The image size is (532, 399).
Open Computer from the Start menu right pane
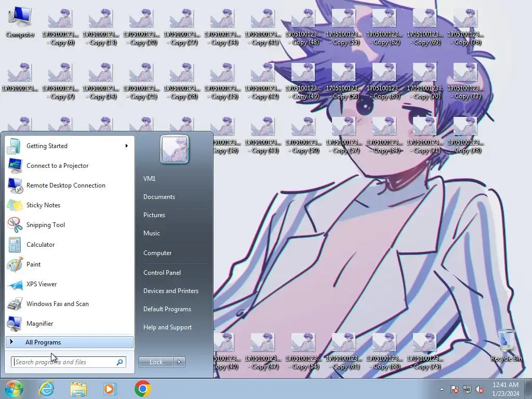coord(157,253)
